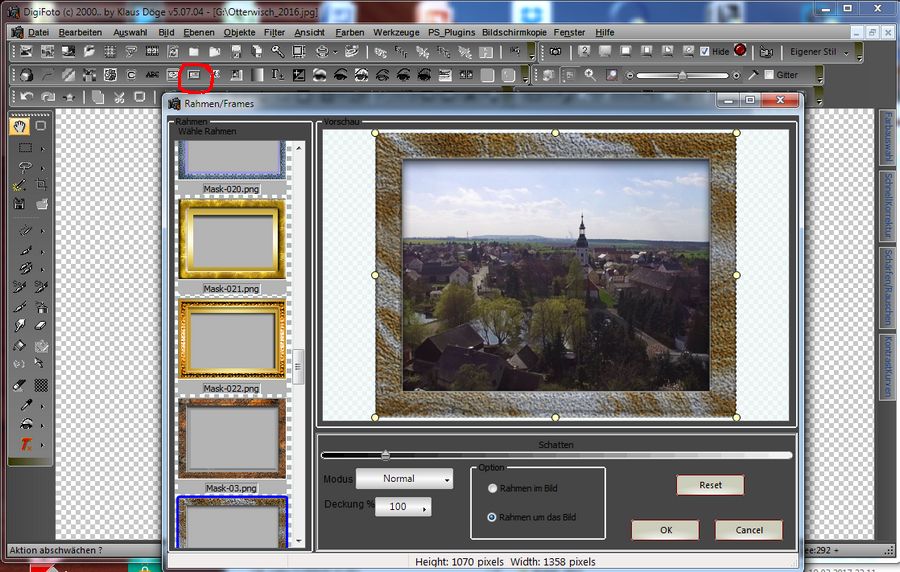This screenshot has height=572, width=900.
Task: Open the Filter menu
Action: click(274, 32)
